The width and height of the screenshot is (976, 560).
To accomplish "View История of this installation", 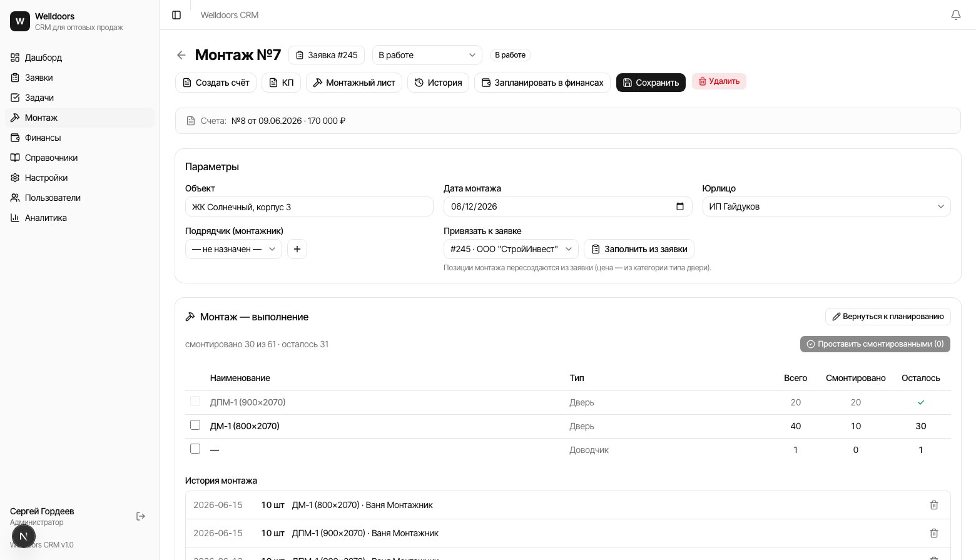I will click(439, 83).
